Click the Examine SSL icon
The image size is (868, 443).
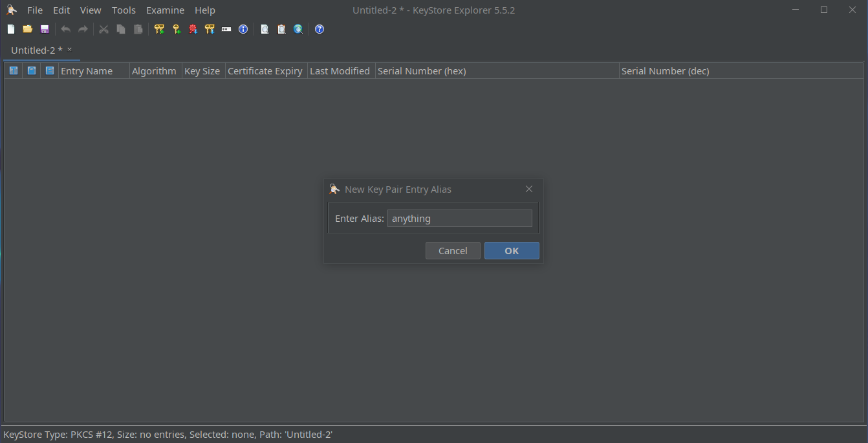(x=298, y=29)
